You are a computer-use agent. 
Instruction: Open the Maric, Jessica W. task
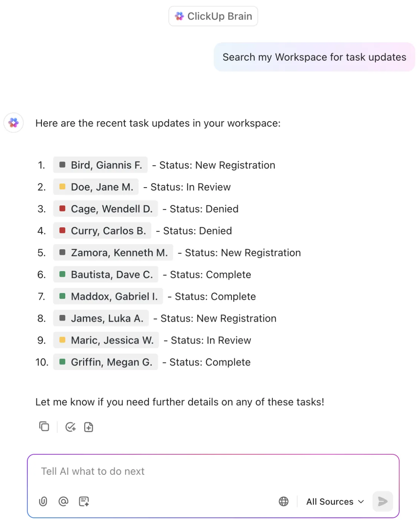point(106,340)
